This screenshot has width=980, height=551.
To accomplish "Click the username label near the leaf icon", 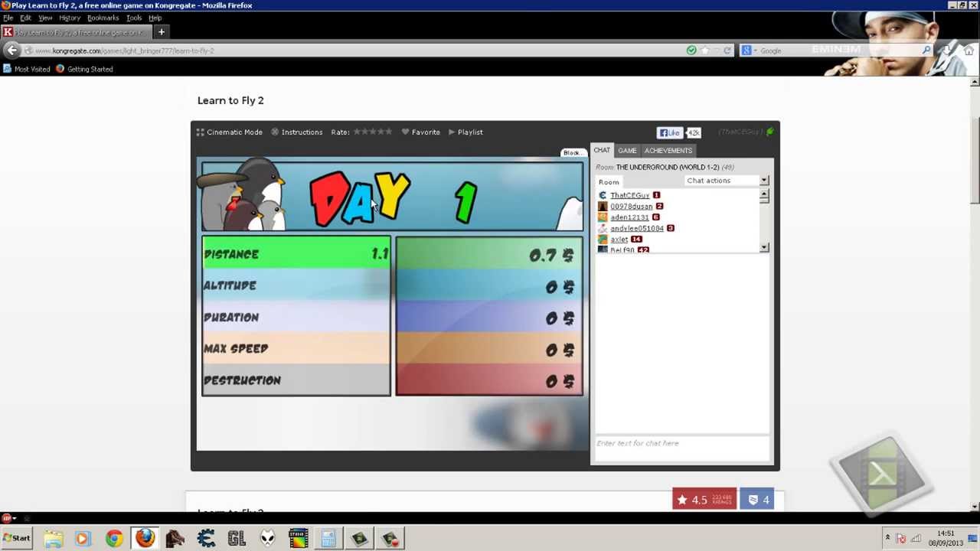I will point(740,132).
